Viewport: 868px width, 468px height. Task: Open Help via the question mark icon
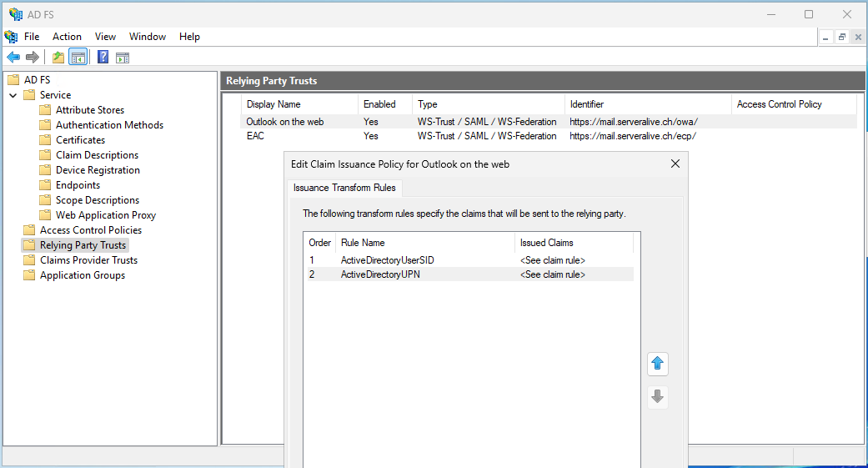click(x=103, y=57)
